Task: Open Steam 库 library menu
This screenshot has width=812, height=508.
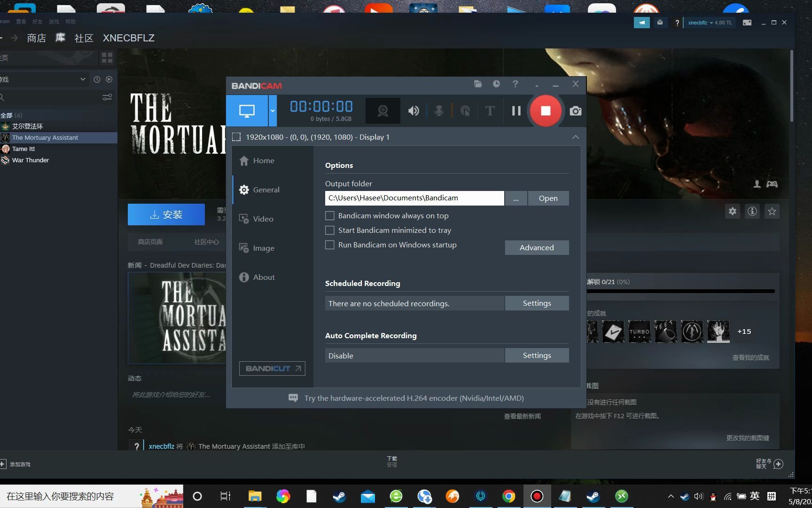Action: point(60,38)
